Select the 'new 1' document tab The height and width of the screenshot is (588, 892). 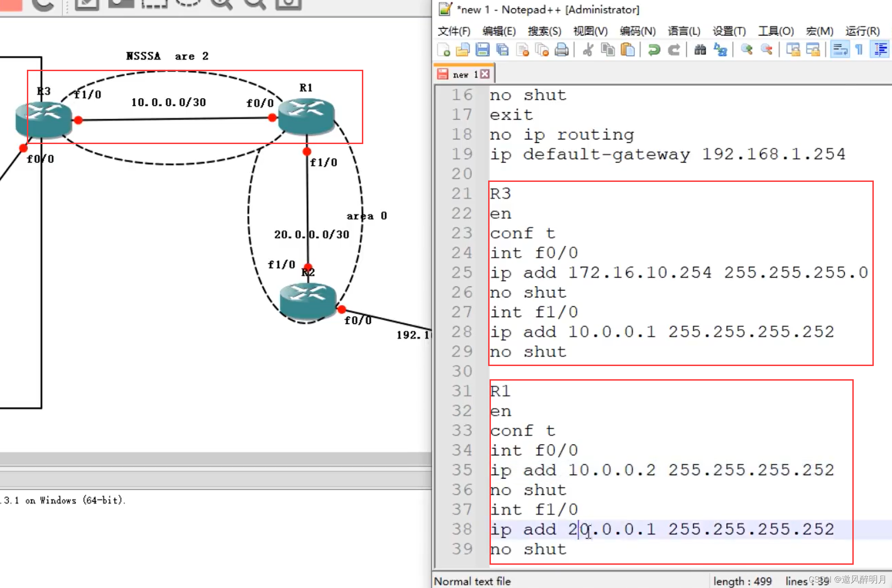coord(464,74)
